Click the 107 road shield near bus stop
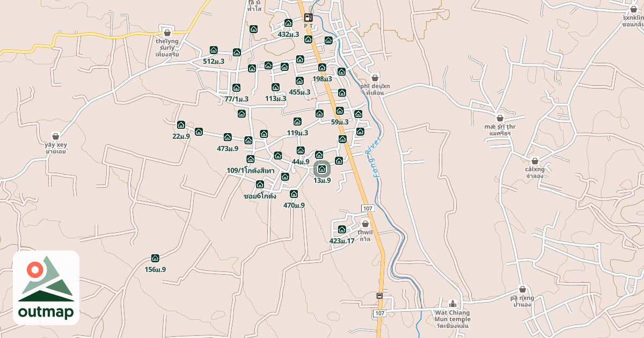 pos(379,313)
